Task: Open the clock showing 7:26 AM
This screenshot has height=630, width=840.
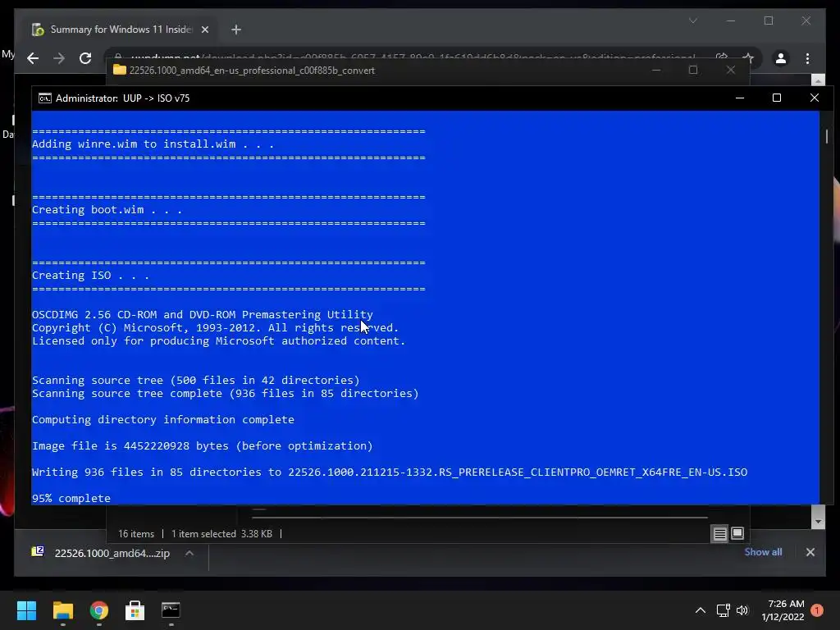Action: 783,610
